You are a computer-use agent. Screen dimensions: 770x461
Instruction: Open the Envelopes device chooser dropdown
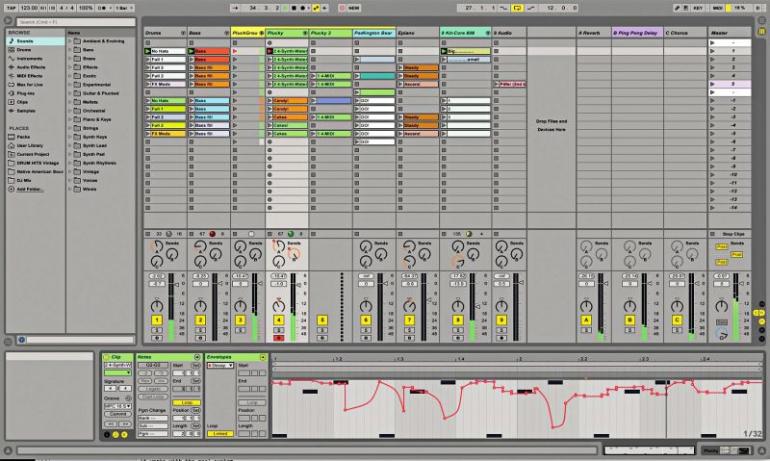pos(220,366)
